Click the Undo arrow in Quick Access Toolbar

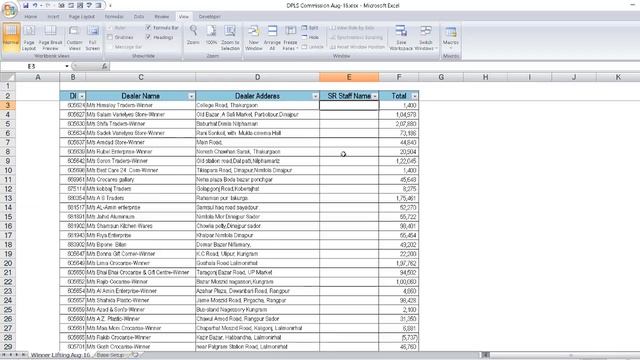35,5
